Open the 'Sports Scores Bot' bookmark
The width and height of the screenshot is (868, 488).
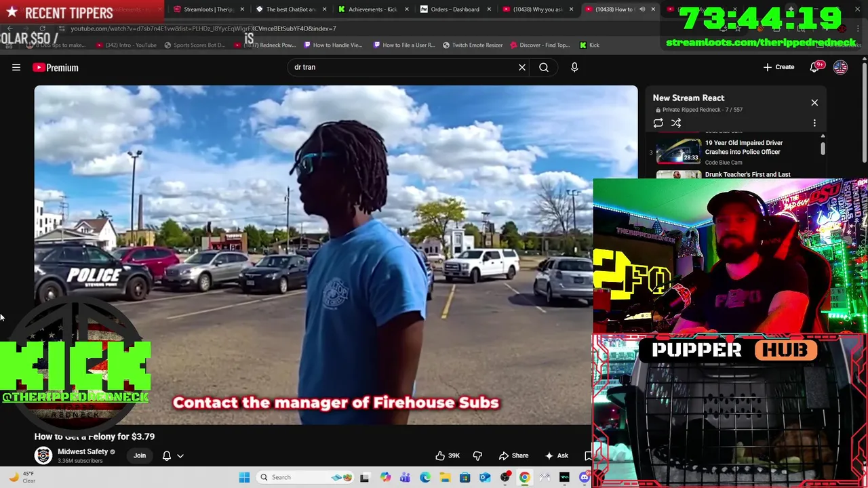point(195,45)
